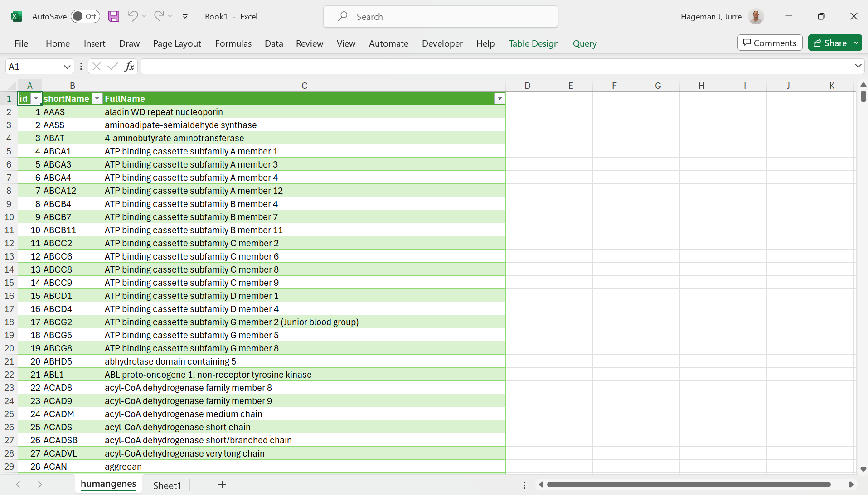Expand the formula bar with the chevron
This screenshot has width=868, height=495.
858,66
